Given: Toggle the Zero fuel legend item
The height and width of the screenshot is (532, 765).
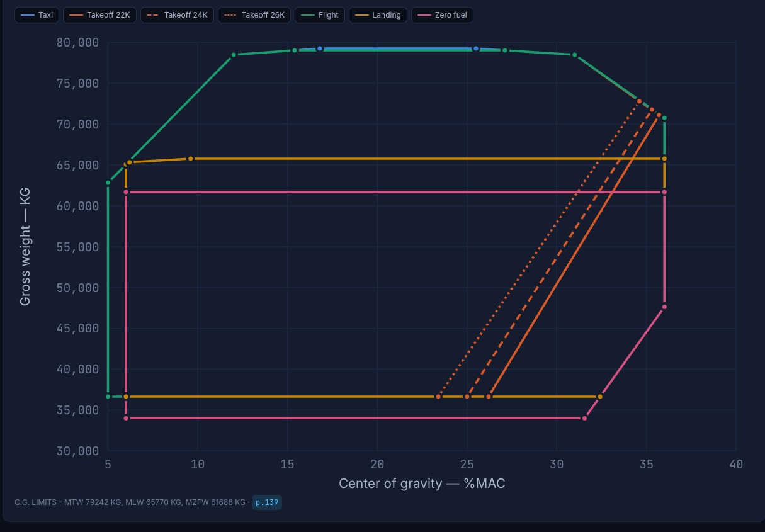Looking at the screenshot, I should [442, 15].
